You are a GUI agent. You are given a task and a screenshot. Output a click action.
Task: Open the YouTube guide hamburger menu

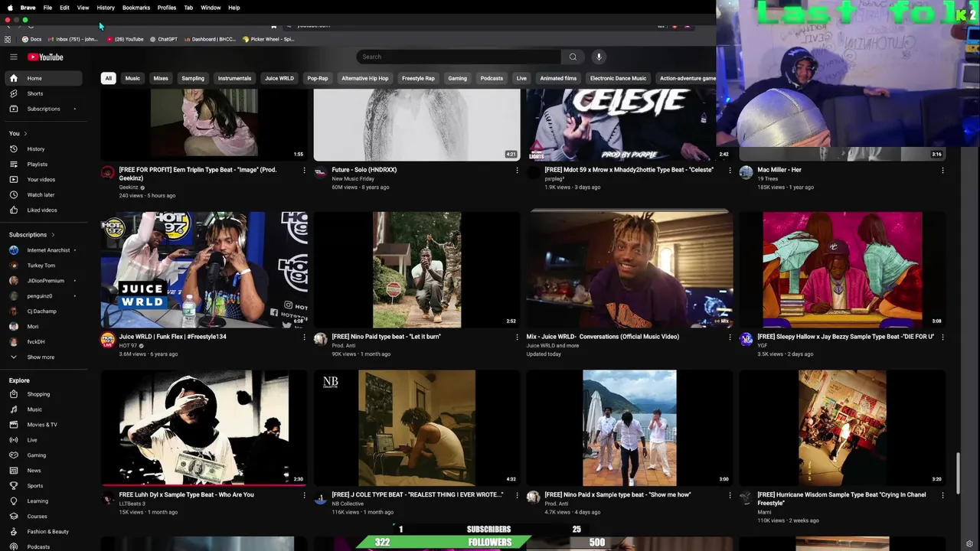[x=13, y=57]
